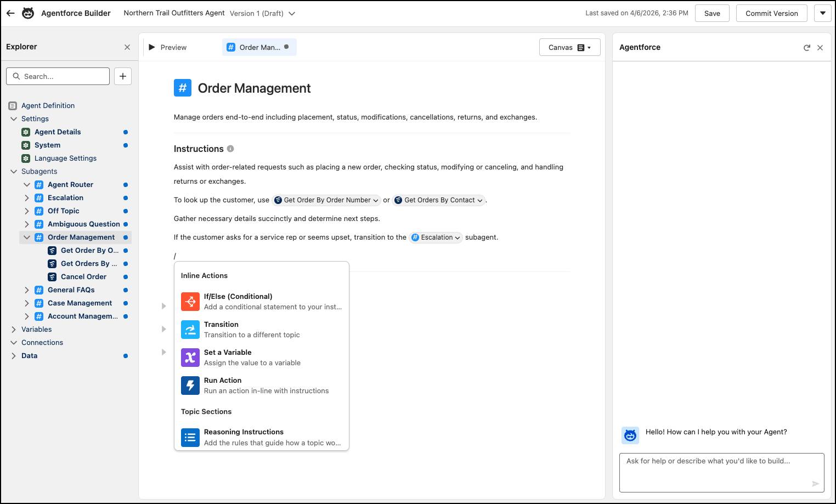This screenshot has height=504, width=836.
Task: Click the Order Management heading hash icon
Action: click(x=183, y=88)
